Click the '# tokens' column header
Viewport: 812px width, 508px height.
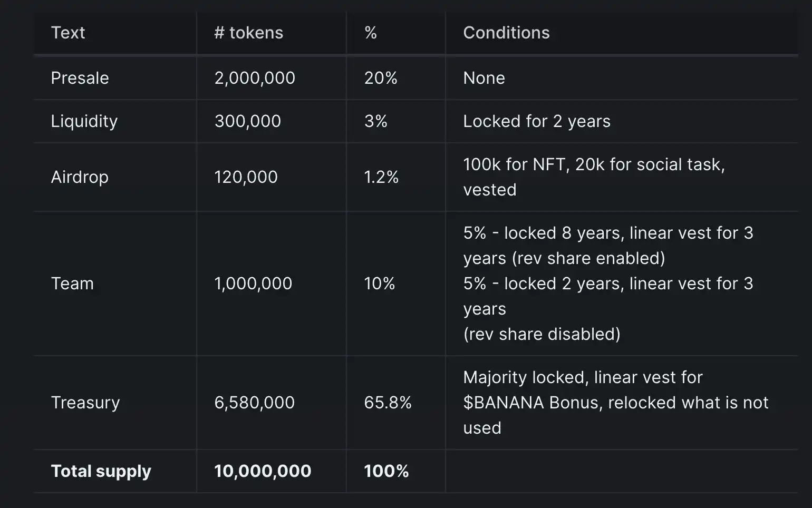[x=248, y=33]
